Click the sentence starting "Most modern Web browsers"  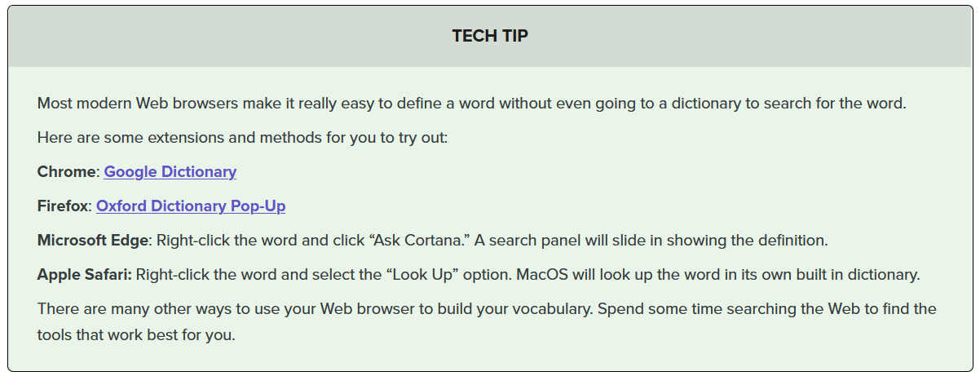[471, 104]
